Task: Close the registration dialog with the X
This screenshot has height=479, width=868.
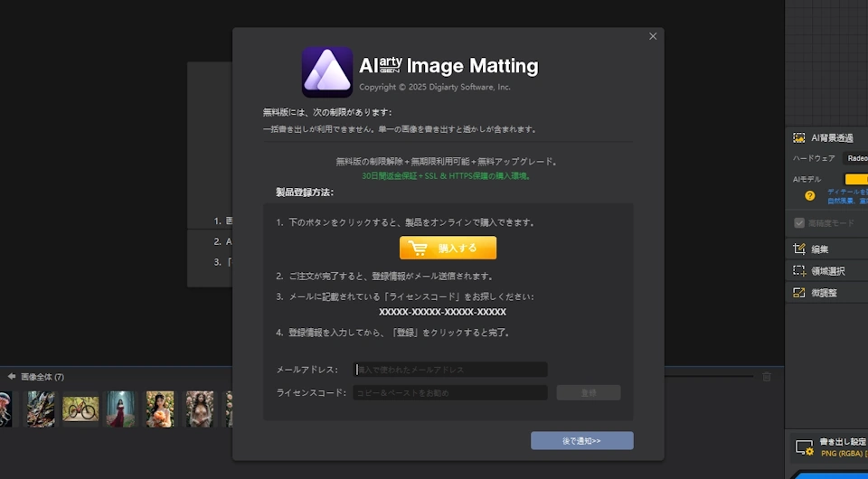Action: (653, 36)
